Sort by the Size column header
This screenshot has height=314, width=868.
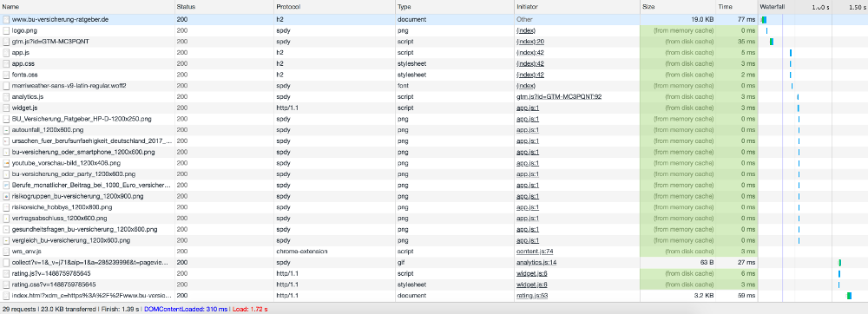point(678,7)
